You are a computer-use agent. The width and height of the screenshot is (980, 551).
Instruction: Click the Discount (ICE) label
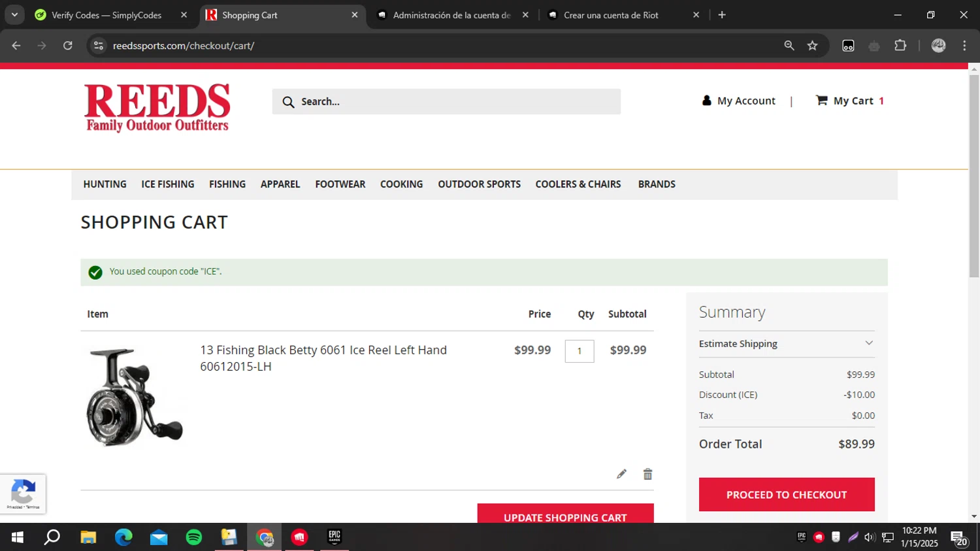(x=728, y=395)
